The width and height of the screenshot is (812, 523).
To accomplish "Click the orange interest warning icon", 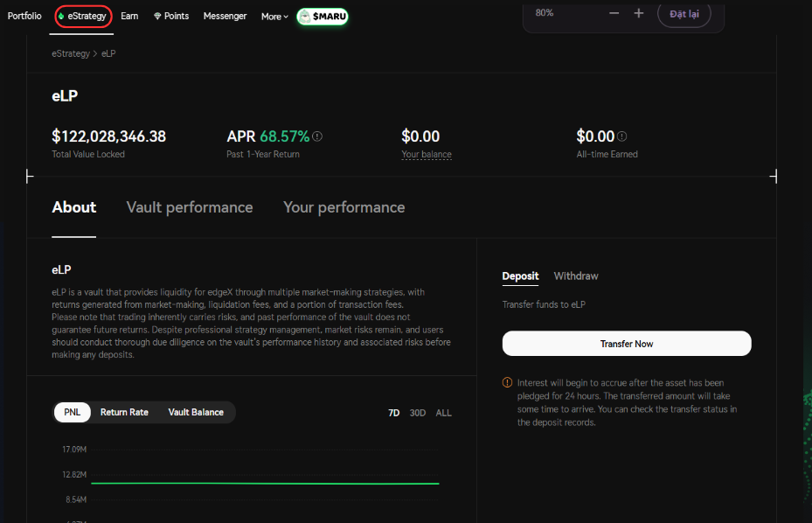I will pos(508,383).
